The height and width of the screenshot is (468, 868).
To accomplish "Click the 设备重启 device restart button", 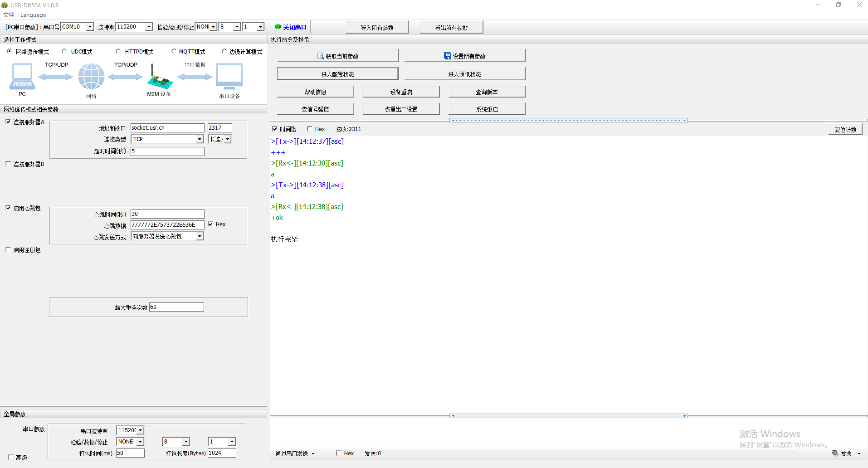I will click(401, 92).
